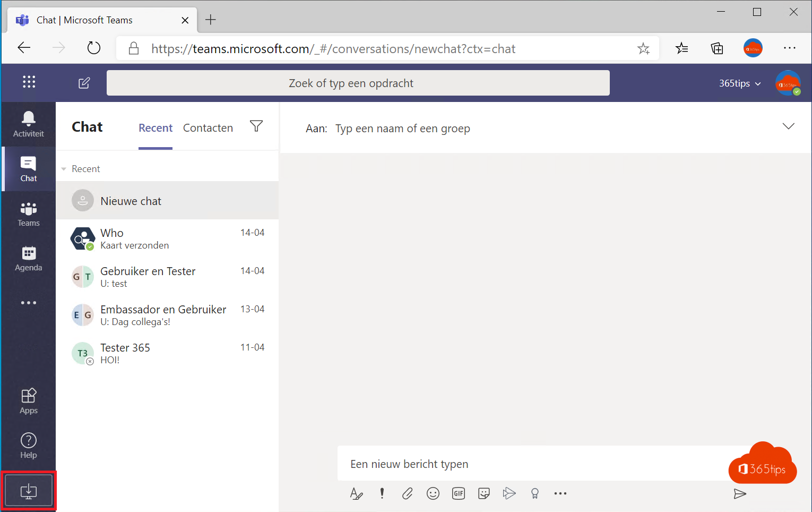Click the download desktop app icon
The height and width of the screenshot is (512, 812).
click(29, 491)
